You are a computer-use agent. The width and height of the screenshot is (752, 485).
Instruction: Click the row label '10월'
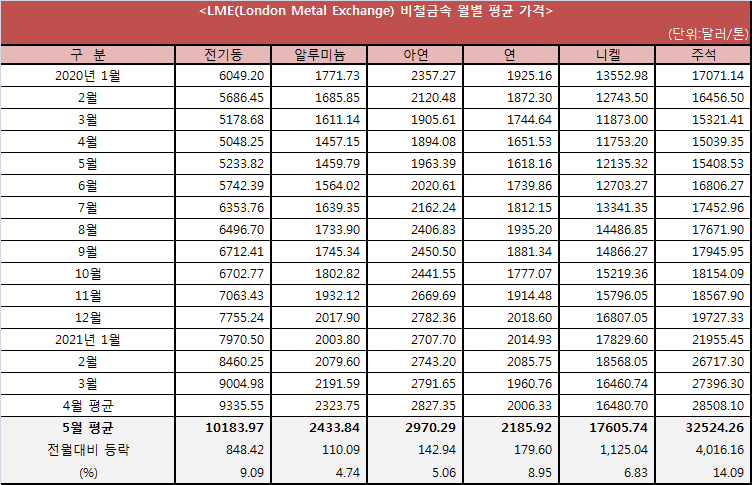click(88, 274)
